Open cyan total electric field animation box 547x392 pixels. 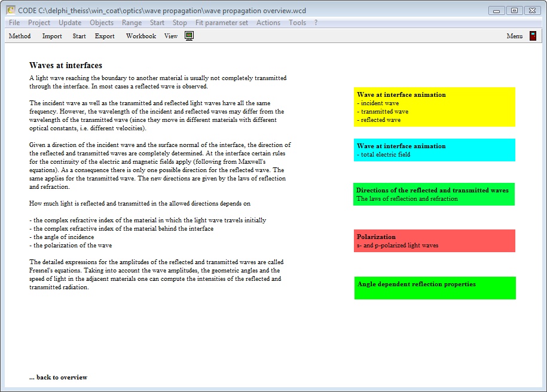[435, 150]
